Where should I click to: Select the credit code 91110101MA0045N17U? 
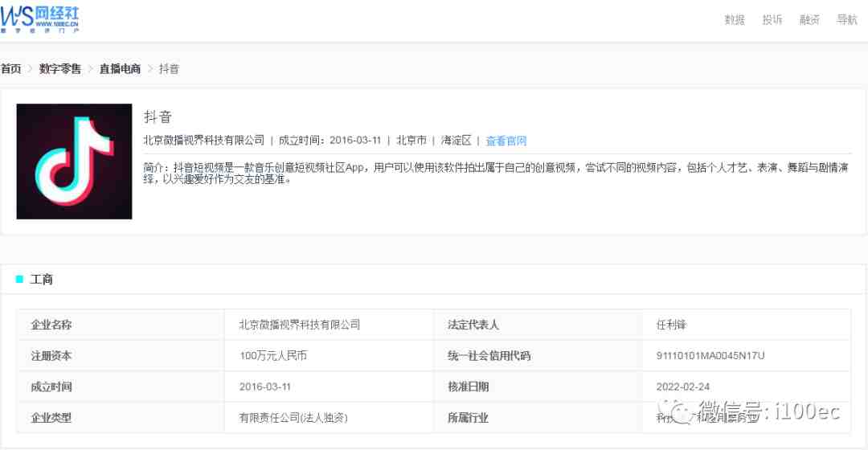pyautogui.click(x=710, y=356)
